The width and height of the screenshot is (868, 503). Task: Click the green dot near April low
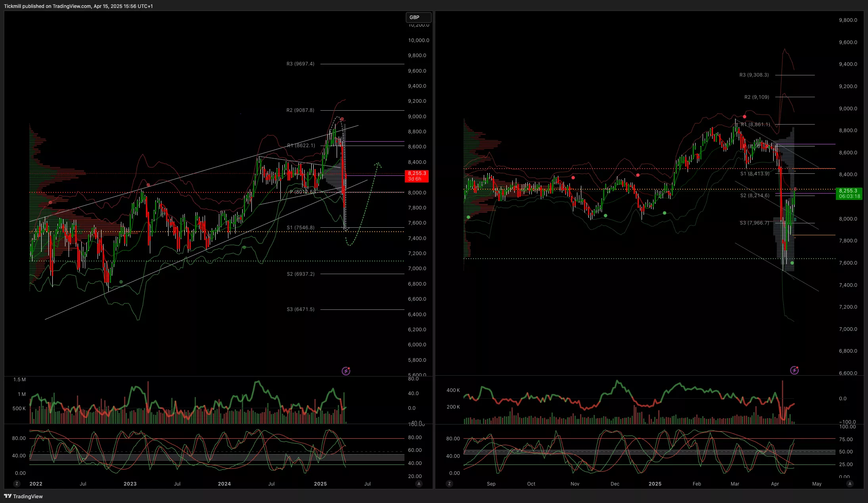792,263
